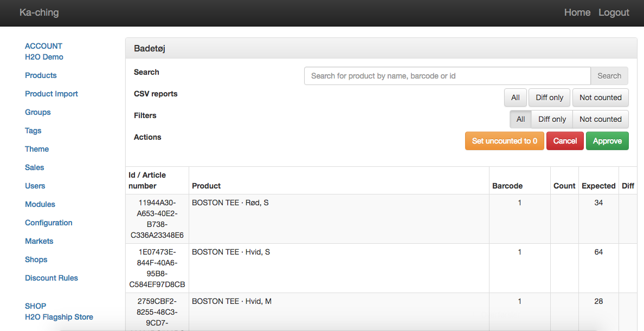Switch filter to Diff only

click(552, 119)
